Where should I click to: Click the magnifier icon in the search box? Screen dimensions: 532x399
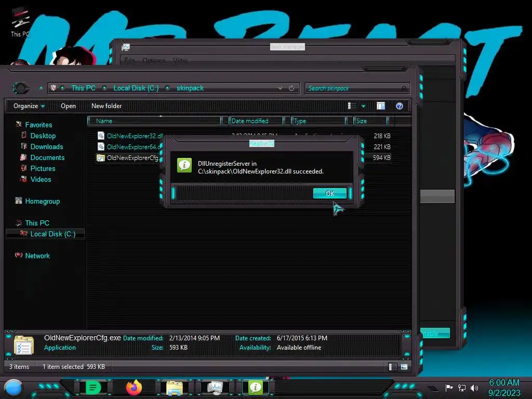point(404,88)
